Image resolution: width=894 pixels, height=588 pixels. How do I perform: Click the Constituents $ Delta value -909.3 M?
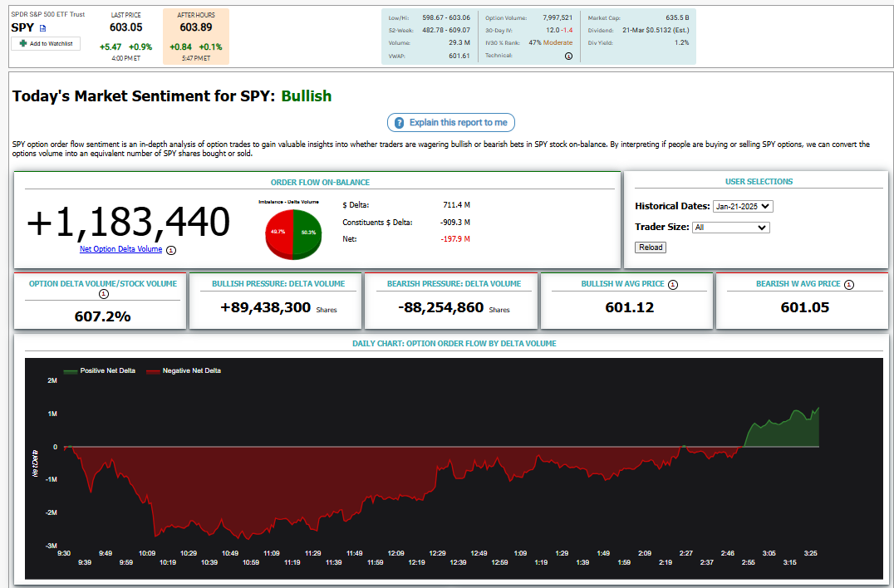tap(455, 223)
